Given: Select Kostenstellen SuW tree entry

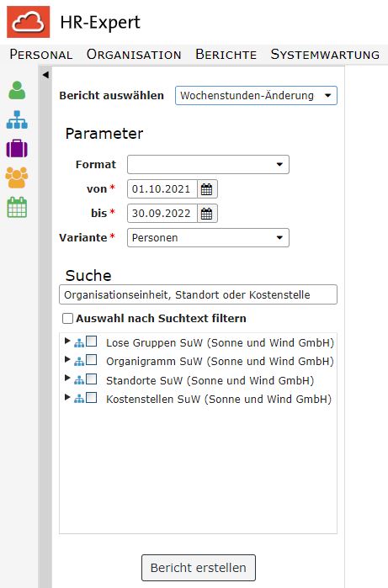Looking at the screenshot, I should click(x=219, y=399).
